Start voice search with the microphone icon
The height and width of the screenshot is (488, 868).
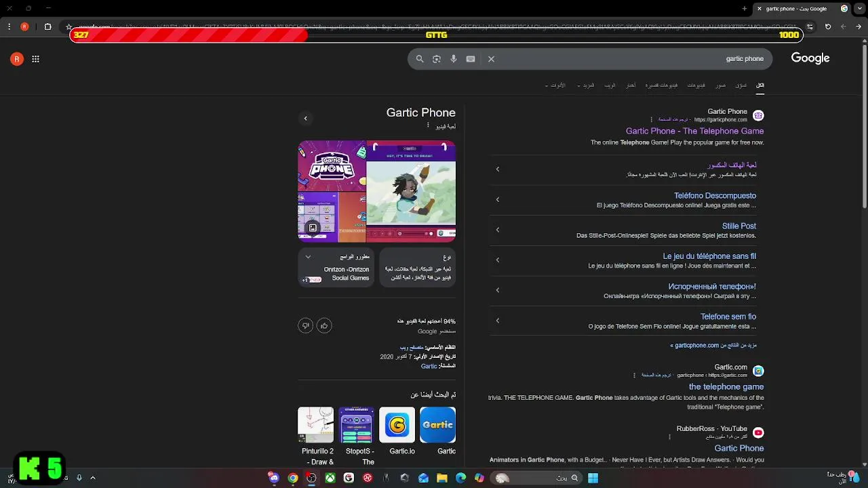coord(454,59)
